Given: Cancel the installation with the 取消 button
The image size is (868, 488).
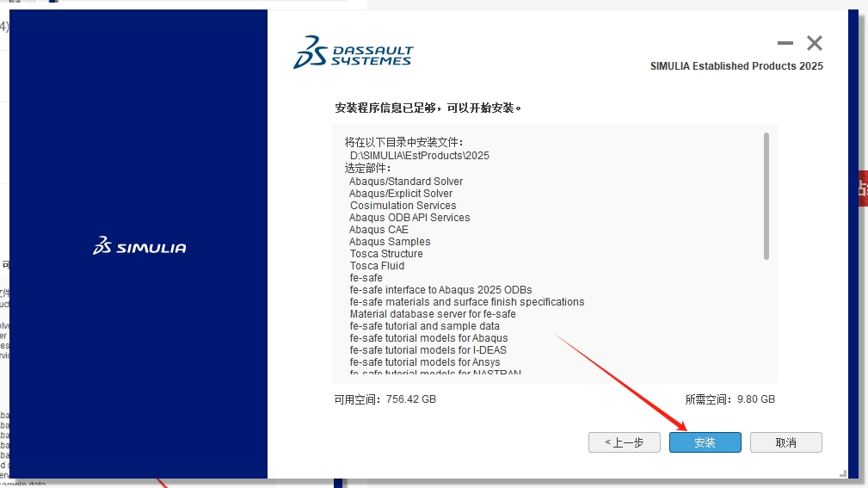Looking at the screenshot, I should (785, 442).
